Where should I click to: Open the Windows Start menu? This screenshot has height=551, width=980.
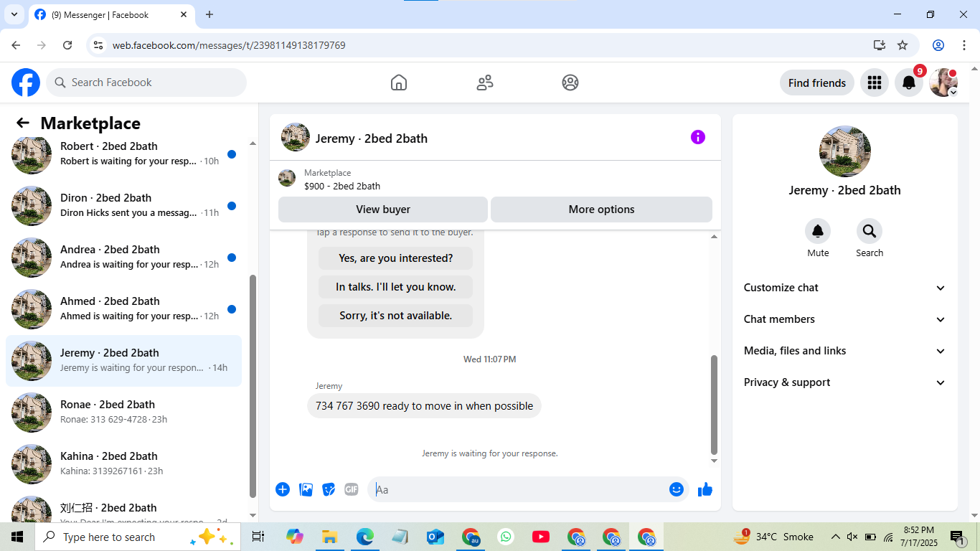pyautogui.click(x=17, y=537)
